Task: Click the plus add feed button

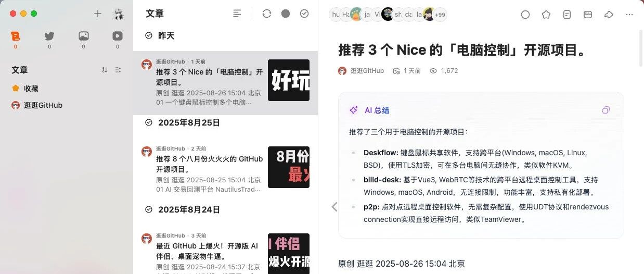Action: [98, 14]
